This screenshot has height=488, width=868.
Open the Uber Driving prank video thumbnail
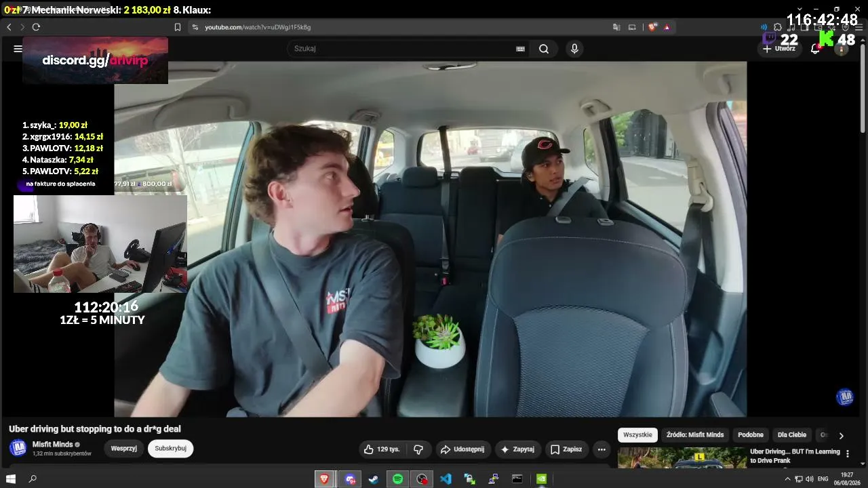click(x=682, y=457)
